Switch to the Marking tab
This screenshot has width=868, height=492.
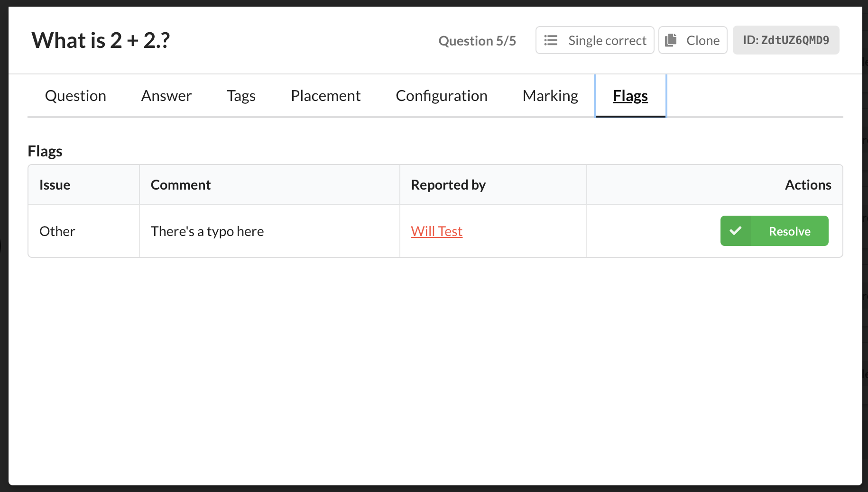[550, 96]
